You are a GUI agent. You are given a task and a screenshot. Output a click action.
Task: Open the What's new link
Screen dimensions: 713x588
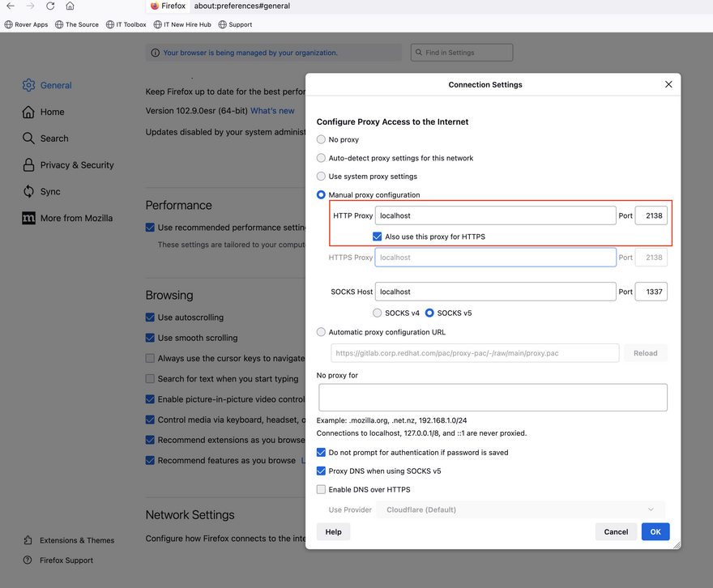pos(272,111)
